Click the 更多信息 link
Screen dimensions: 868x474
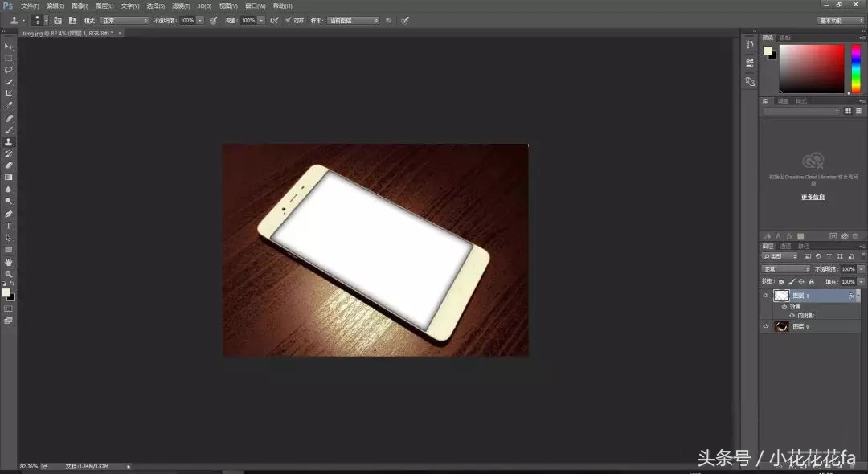[812, 197]
